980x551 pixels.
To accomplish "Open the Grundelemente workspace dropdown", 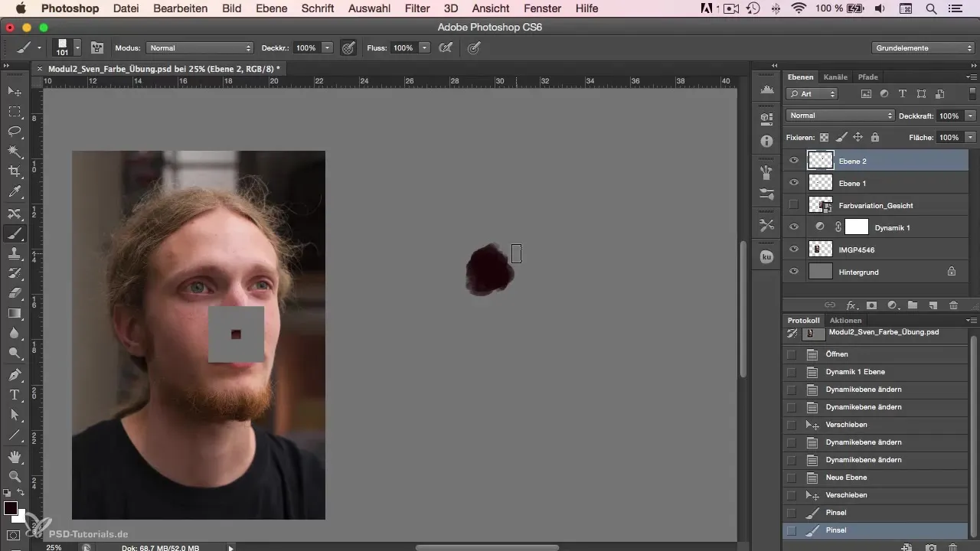I will pos(923,47).
